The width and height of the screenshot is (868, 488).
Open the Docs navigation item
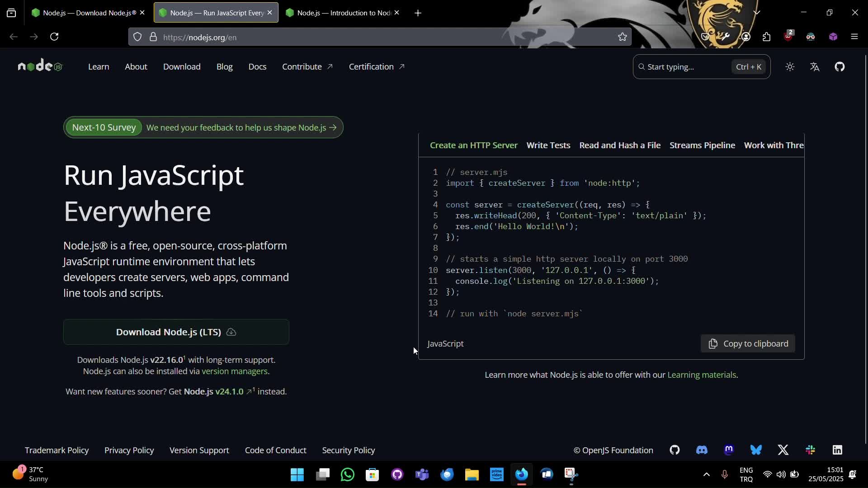pyautogui.click(x=257, y=67)
